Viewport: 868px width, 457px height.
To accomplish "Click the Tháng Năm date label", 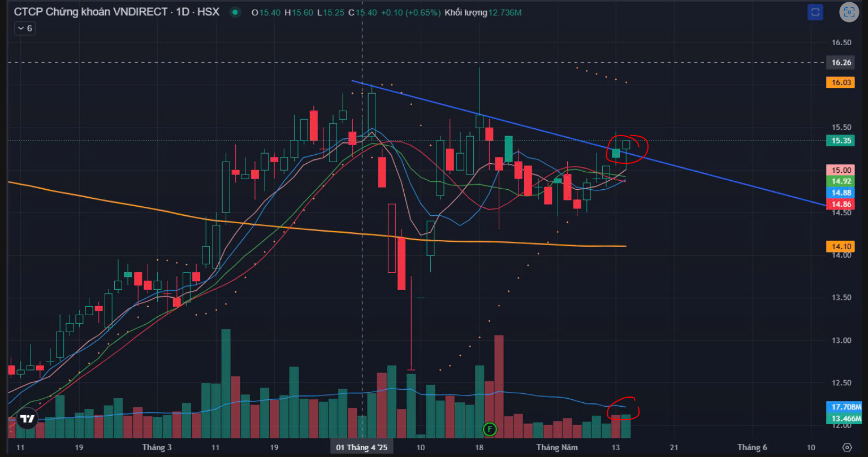I will pos(557,447).
